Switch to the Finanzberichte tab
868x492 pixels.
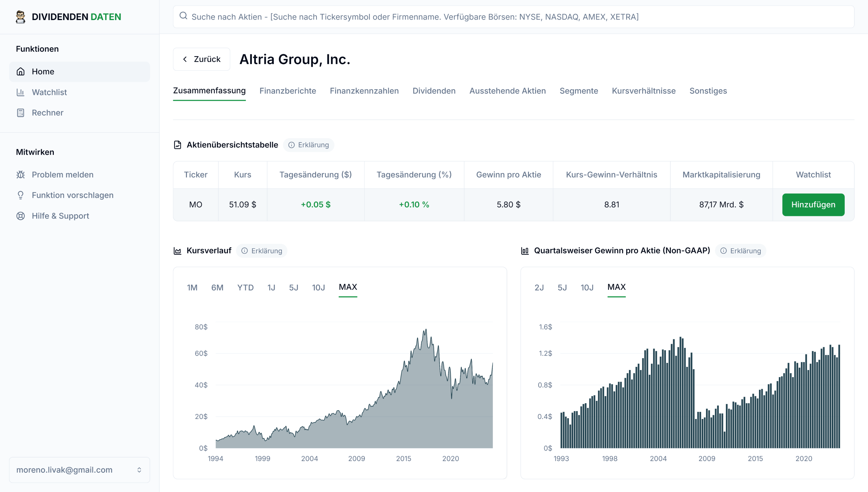(288, 91)
